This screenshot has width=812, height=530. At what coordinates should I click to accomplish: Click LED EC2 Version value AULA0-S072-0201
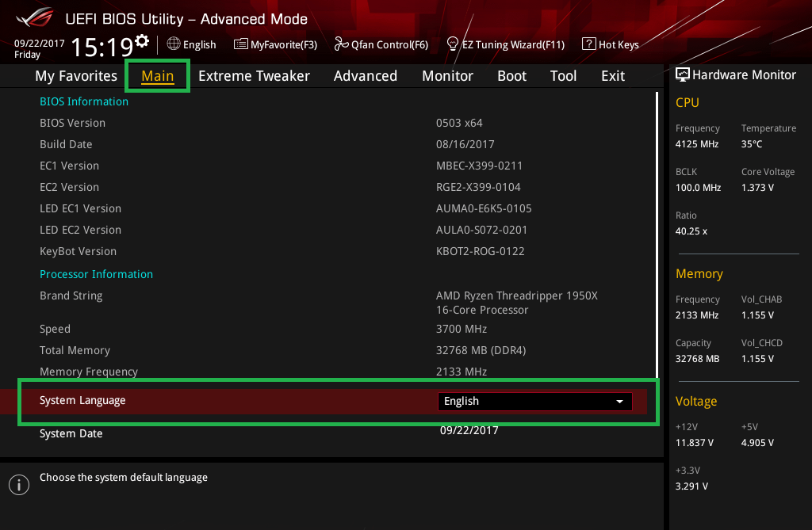point(481,230)
